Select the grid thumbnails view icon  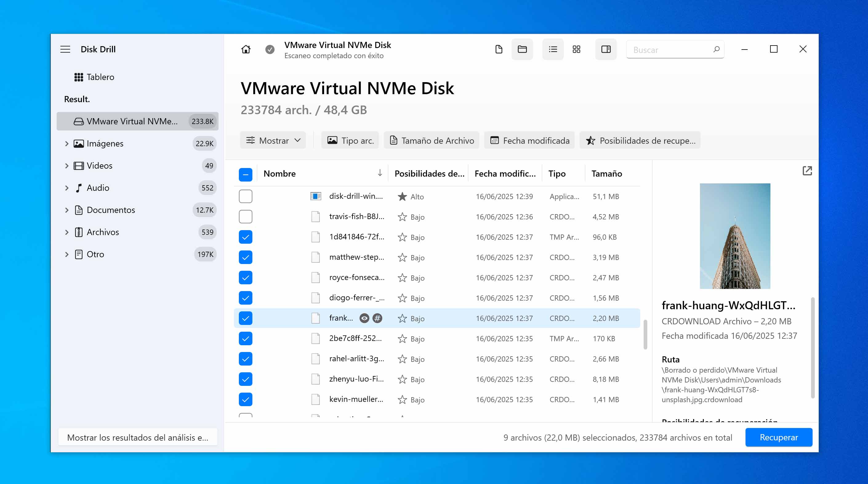(x=576, y=49)
